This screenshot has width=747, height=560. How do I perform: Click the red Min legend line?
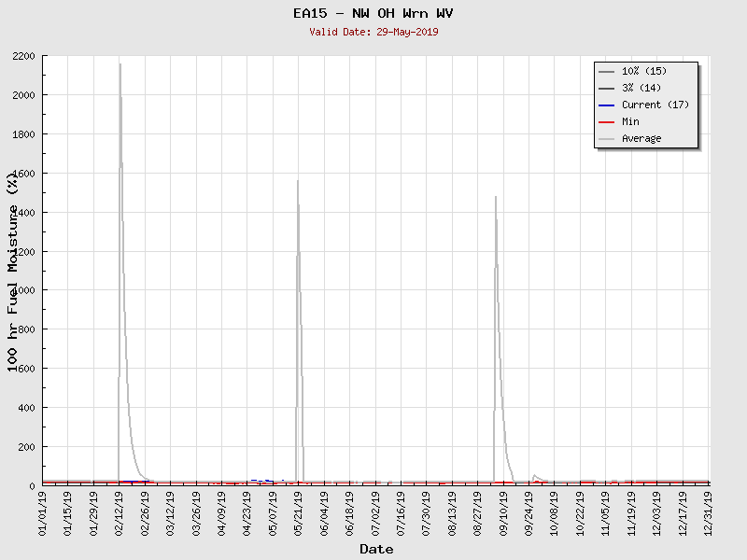pyautogui.click(x=607, y=121)
